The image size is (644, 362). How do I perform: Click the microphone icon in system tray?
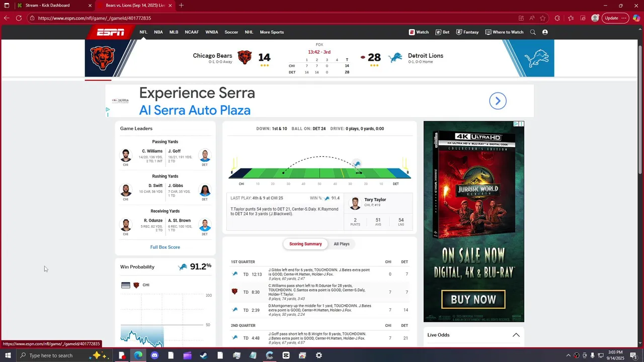coord(592,355)
